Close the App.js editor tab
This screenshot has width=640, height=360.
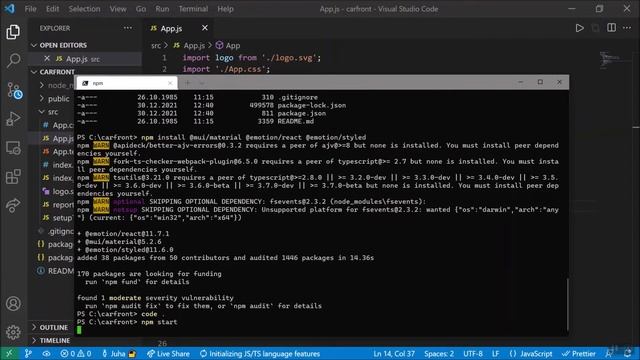204,28
